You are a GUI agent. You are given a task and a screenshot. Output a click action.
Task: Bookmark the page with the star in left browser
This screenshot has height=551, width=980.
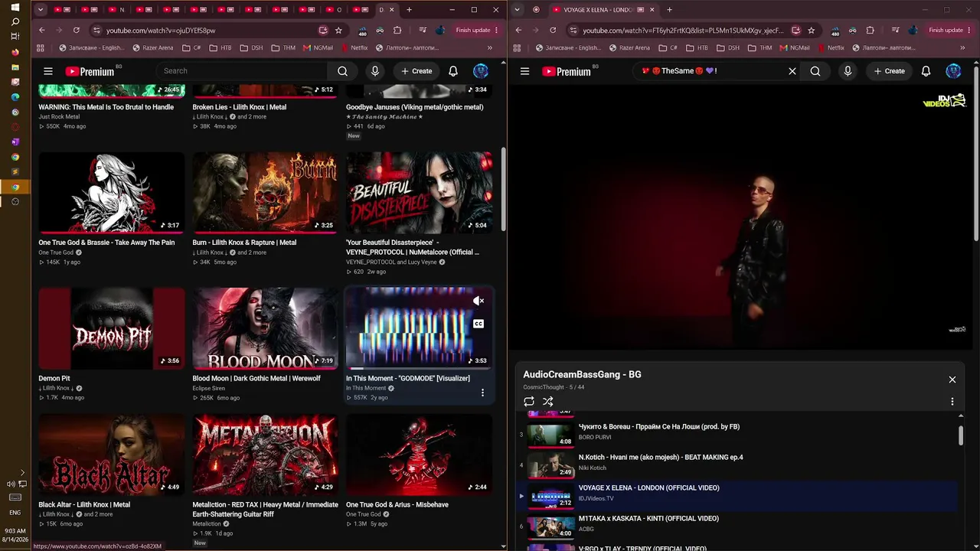click(x=338, y=30)
